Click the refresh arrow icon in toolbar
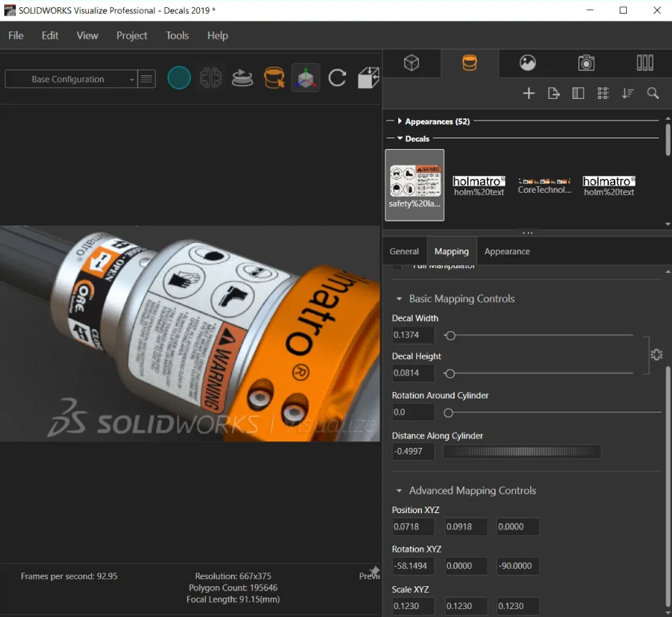 pyautogui.click(x=337, y=78)
